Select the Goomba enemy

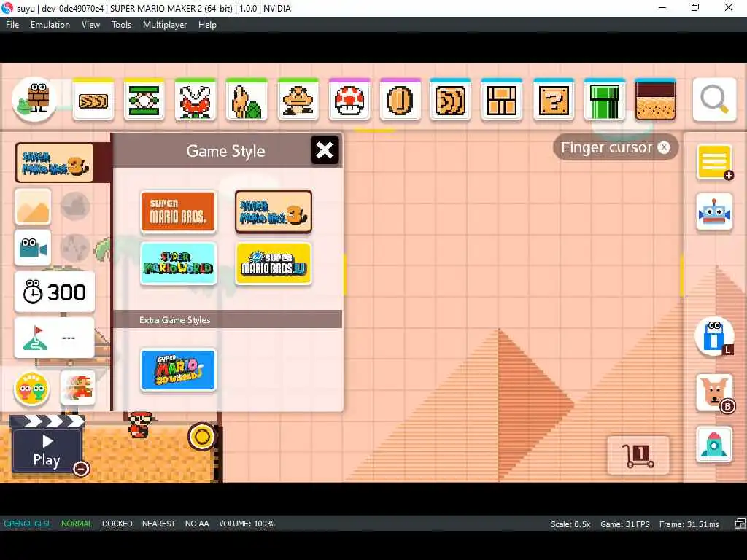[298, 100]
